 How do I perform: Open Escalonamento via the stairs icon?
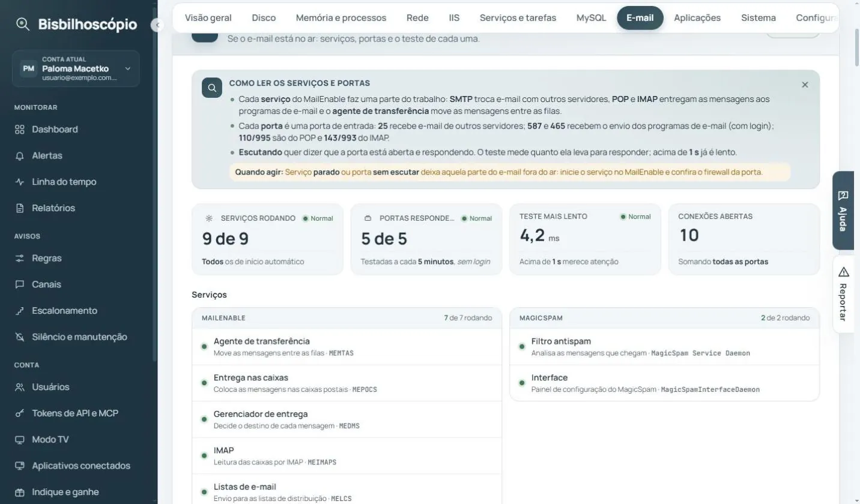tap(20, 311)
